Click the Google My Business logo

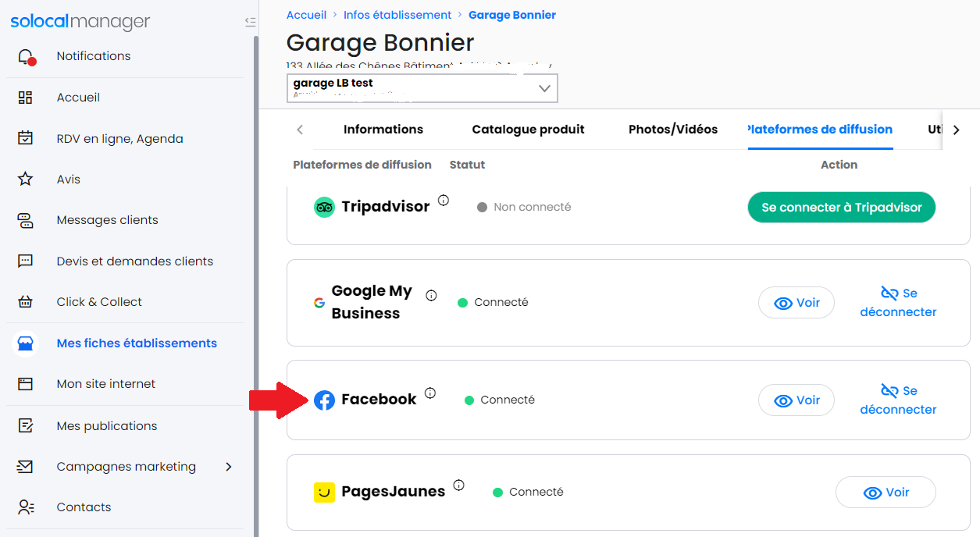click(319, 303)
